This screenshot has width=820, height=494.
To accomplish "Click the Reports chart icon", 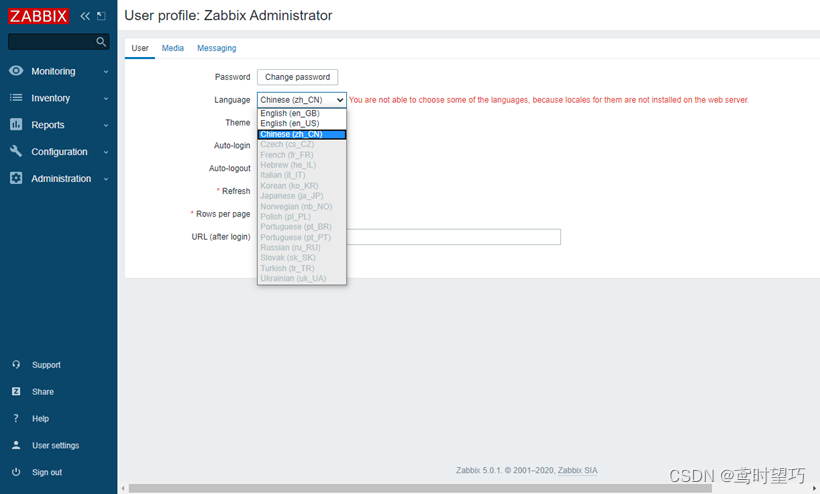I will point(16,124).
